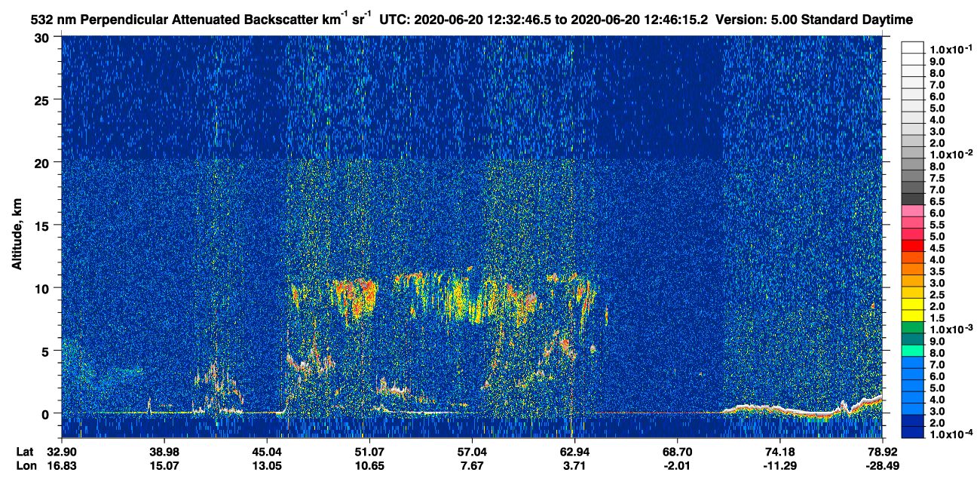Click longitude value 13.05
The image size is (980, 503).
[267, 465]
